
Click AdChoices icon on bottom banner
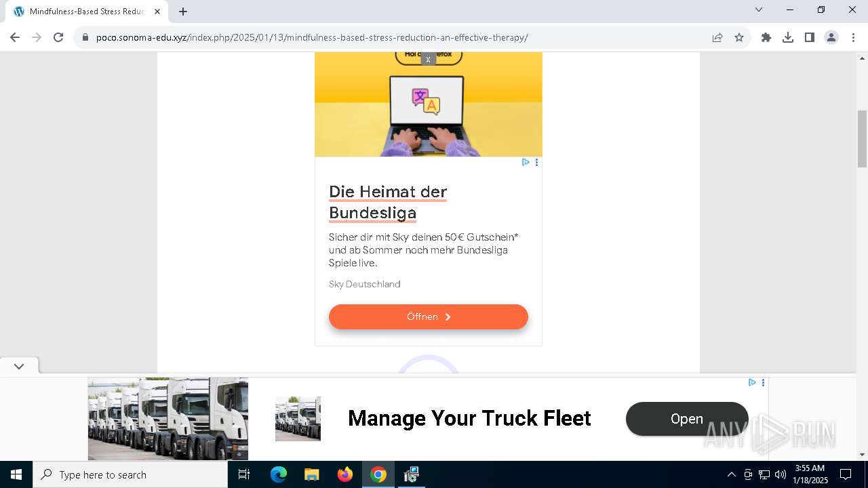752,382
